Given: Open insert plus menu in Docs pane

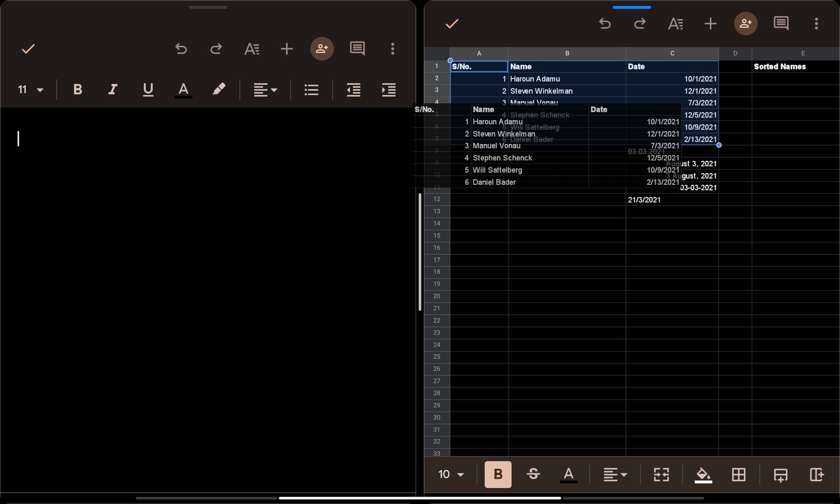Looking at the screenshot, I should (x=287, y=49).
